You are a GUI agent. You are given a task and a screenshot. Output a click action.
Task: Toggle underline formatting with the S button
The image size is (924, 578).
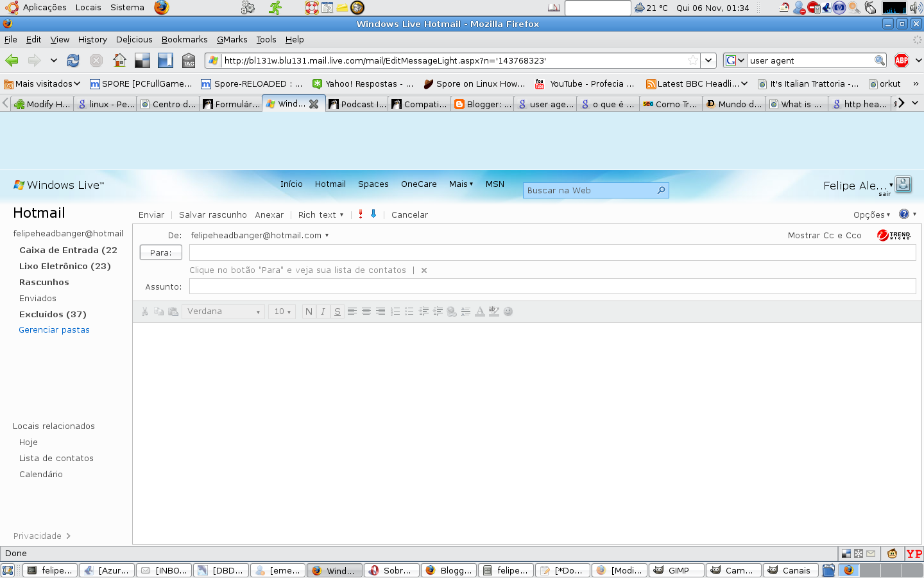(x=338, y=311)
